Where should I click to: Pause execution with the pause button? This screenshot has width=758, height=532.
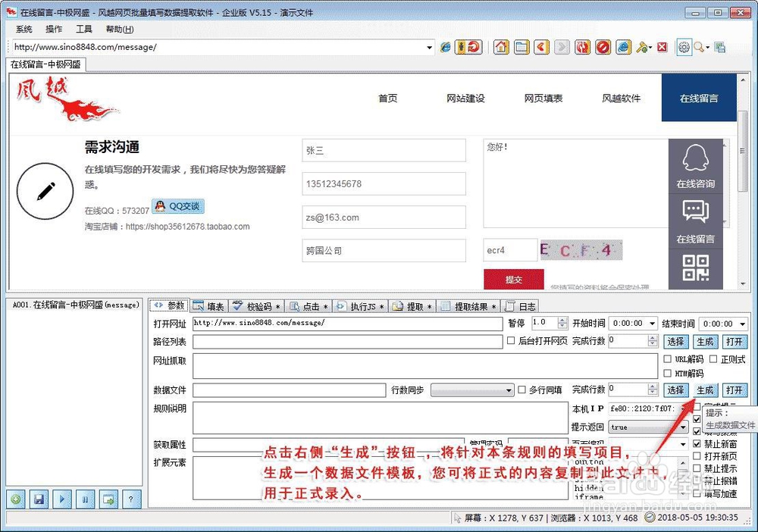(x=85, y=499)
